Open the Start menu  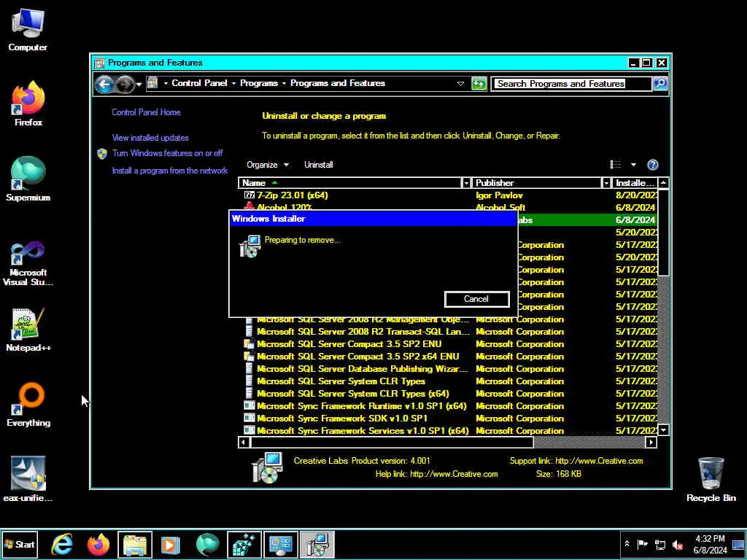pos(20,544)
